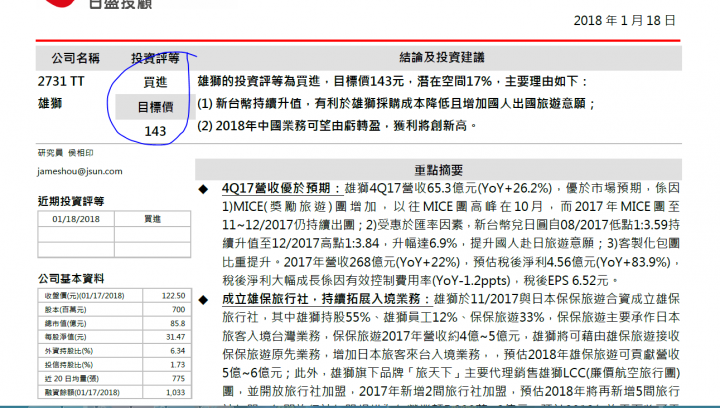Click the 收盤價(元)(01/17/2018) row label
The image size is (720, 408).
(84, 296)
